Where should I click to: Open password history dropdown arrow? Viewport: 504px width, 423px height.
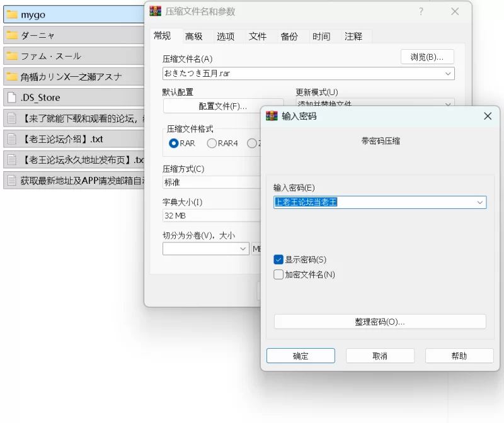click(x=479, y=202)
